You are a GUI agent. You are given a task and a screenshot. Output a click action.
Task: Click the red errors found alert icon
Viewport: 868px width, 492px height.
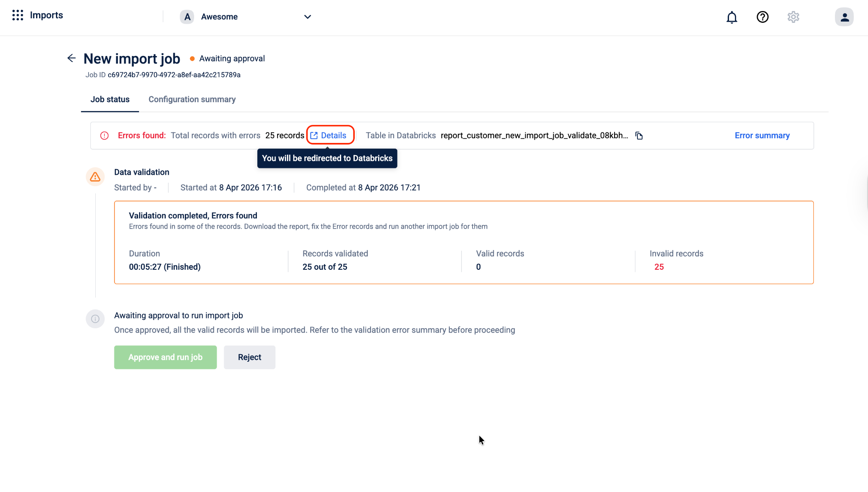(x=104, y=136)
